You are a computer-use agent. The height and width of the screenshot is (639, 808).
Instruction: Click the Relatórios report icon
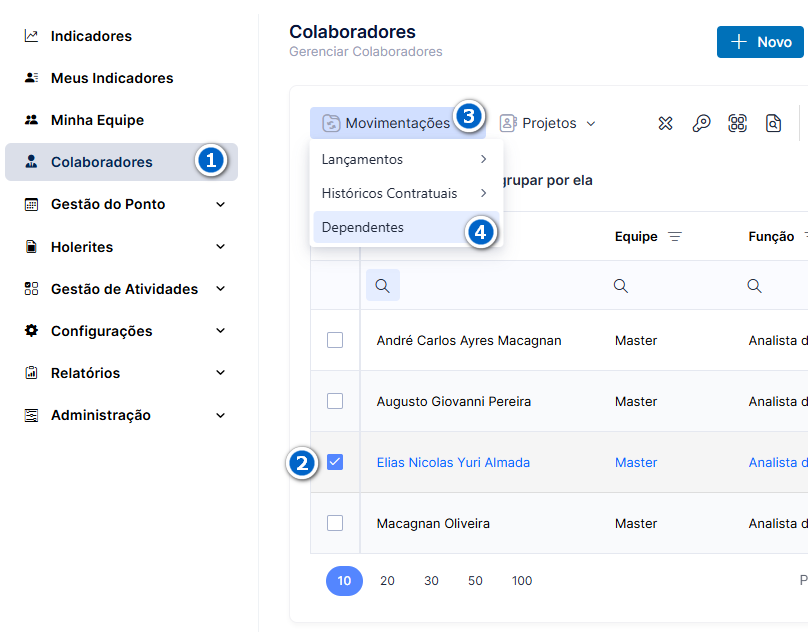pos(31,373)
